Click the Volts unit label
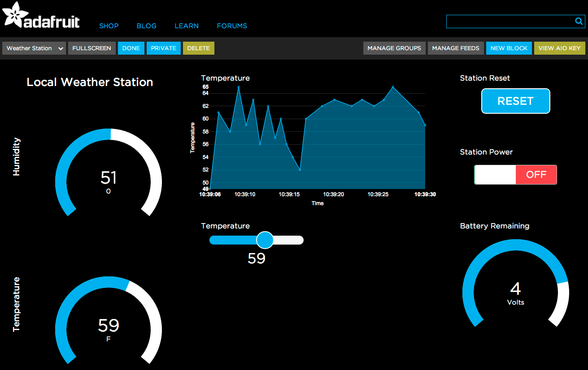 pos(516,302)
